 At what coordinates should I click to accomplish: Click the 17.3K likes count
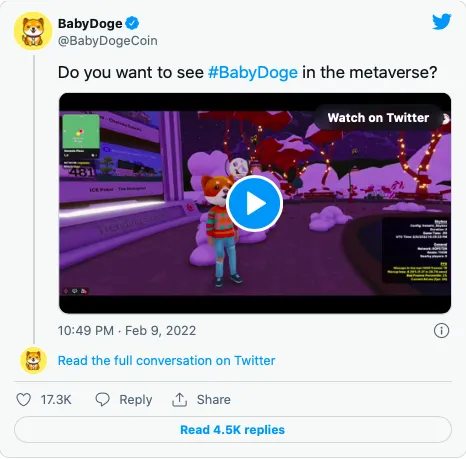pos(56,399)
